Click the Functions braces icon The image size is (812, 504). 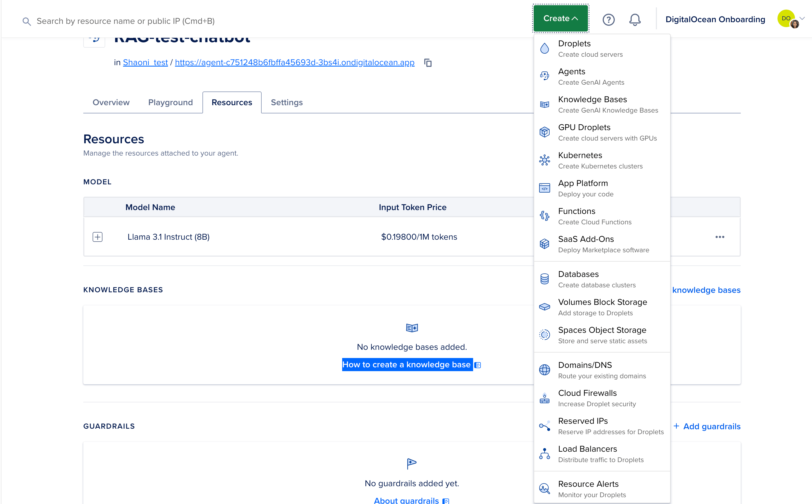[x=544, y=216]
